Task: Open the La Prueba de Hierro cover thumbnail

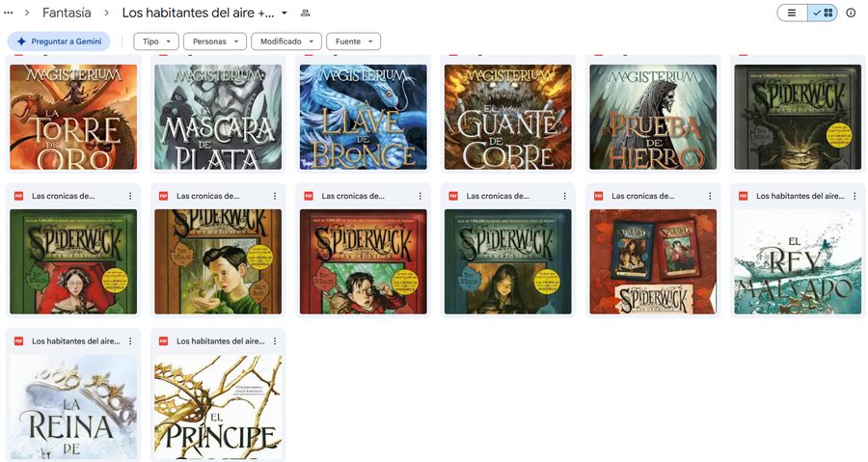Action: (x=653, y=117)
